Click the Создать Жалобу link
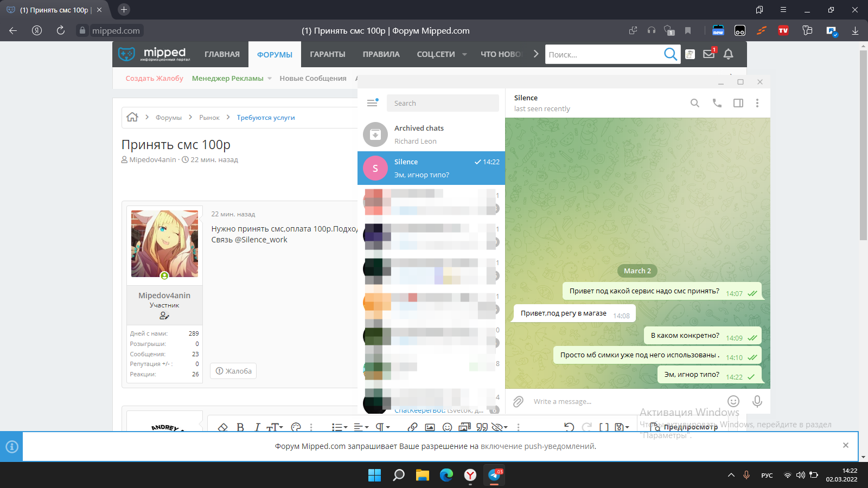 pos(155,78)
